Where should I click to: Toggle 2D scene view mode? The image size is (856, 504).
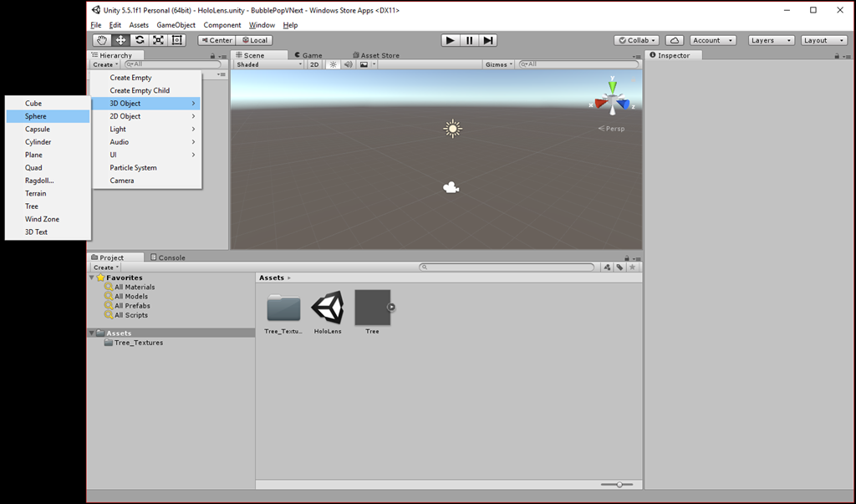pyautogui.click(x=314, y=64)
